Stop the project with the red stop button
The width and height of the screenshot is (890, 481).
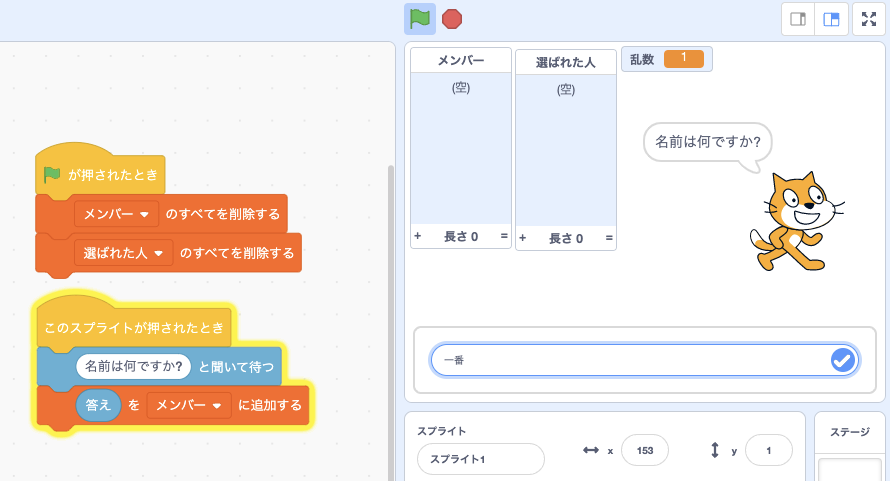pyautogui.click(x=452, y=19)
